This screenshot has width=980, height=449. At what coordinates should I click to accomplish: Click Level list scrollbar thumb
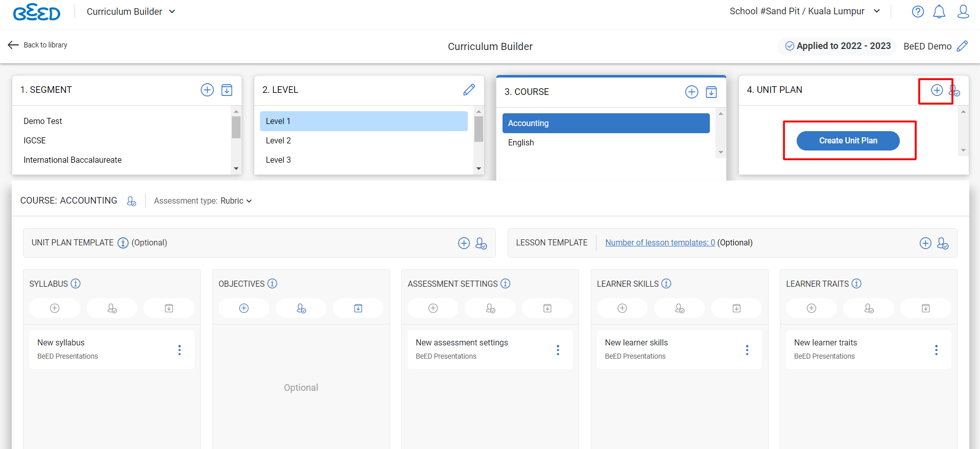click(479, 129)
